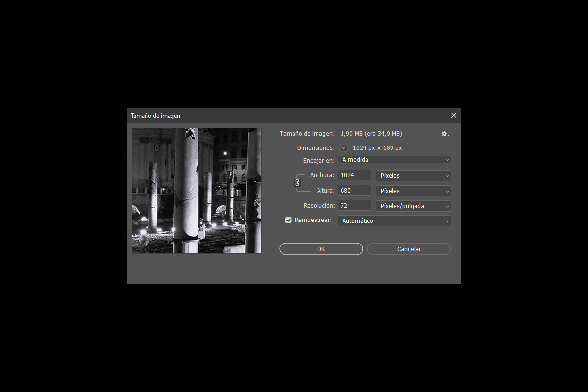588x392 pixels.
Task: Toggle the chain link constrain proportions icon
Action: pyautogui.click(x=297, y=183)
